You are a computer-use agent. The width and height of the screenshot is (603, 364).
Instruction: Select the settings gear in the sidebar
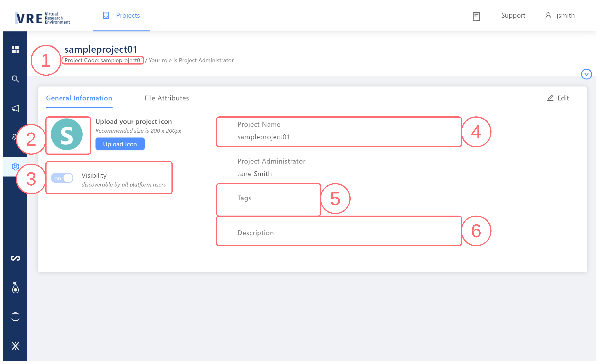point(15,167)
